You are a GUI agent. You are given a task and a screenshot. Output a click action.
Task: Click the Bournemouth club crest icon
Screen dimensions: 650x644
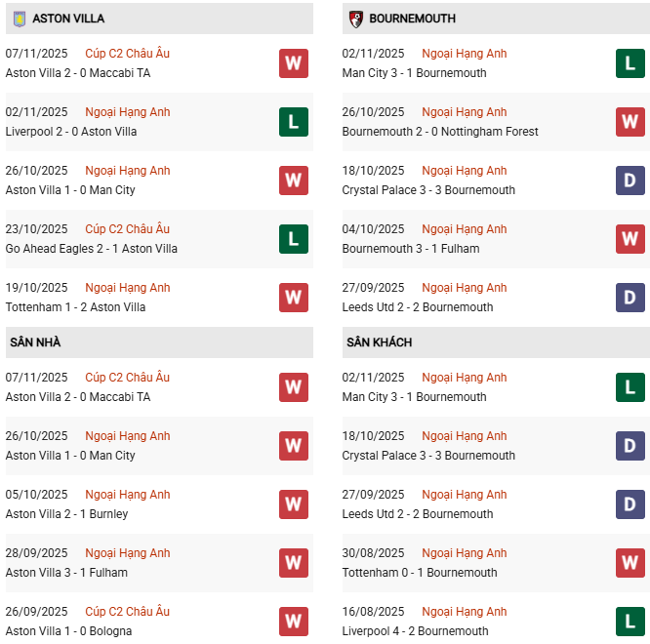pos(356,19)
